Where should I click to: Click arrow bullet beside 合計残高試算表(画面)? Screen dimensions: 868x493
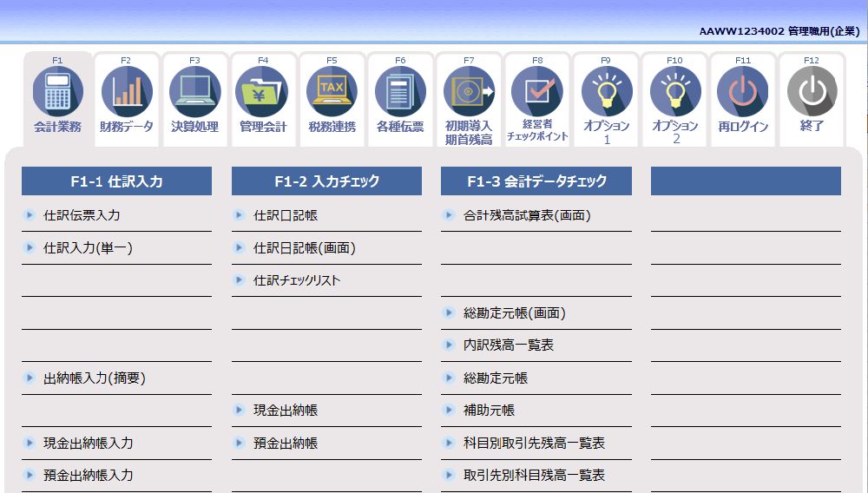(449, 214)
